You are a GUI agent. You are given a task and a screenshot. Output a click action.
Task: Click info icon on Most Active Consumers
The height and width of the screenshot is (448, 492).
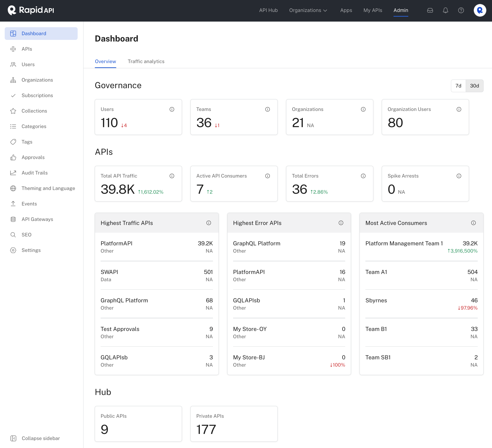pos(473,223)
